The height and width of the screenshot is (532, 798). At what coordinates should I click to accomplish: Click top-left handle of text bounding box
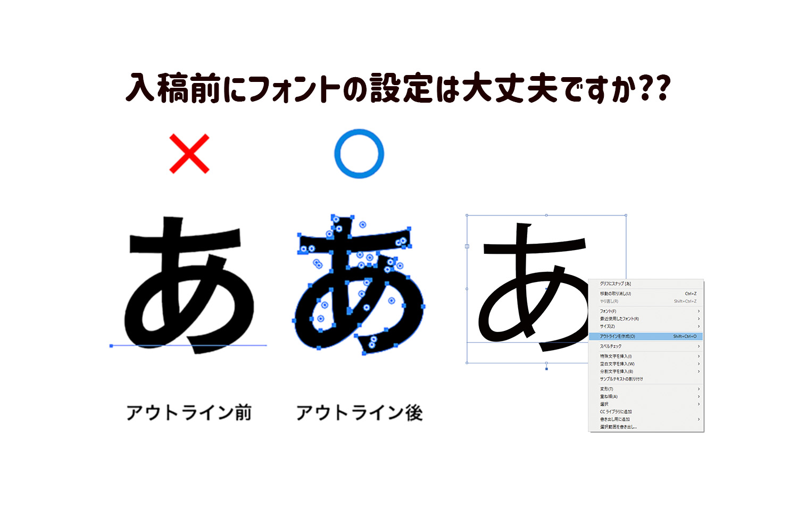click(x=467, y=215)
